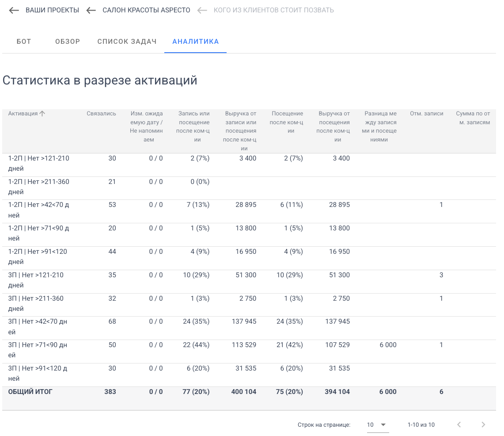Click the 107 529 revenue cell

pos(337,345)
